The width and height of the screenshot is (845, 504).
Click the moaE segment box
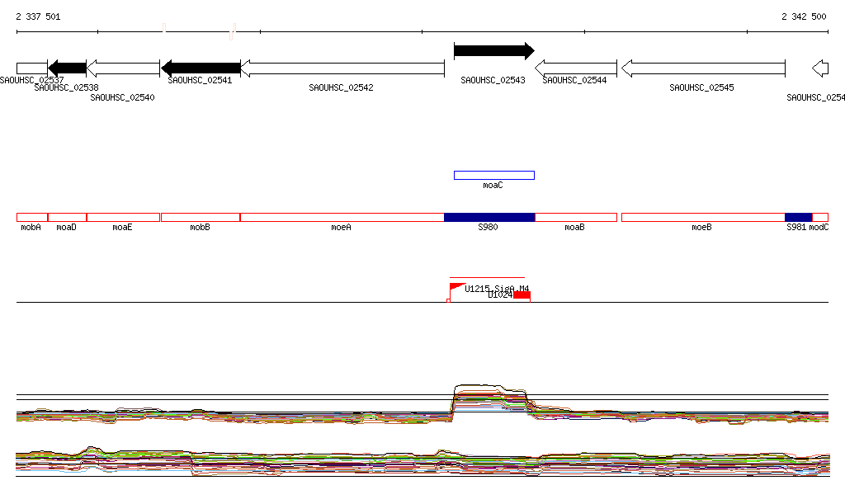[x=123, y=217]
